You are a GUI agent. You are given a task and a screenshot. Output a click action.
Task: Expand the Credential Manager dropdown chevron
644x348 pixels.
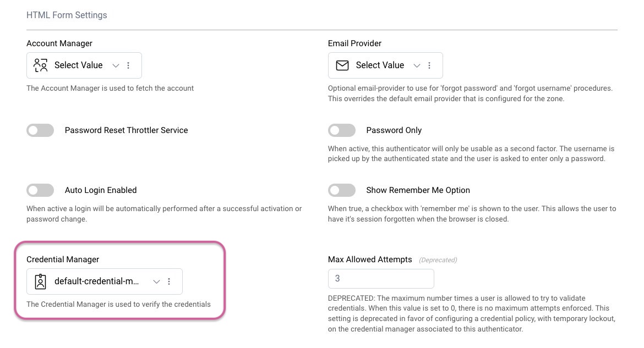point(156,281)
